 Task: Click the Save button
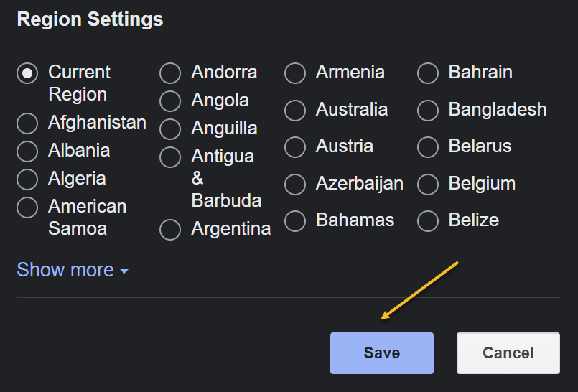pos(381,353)
